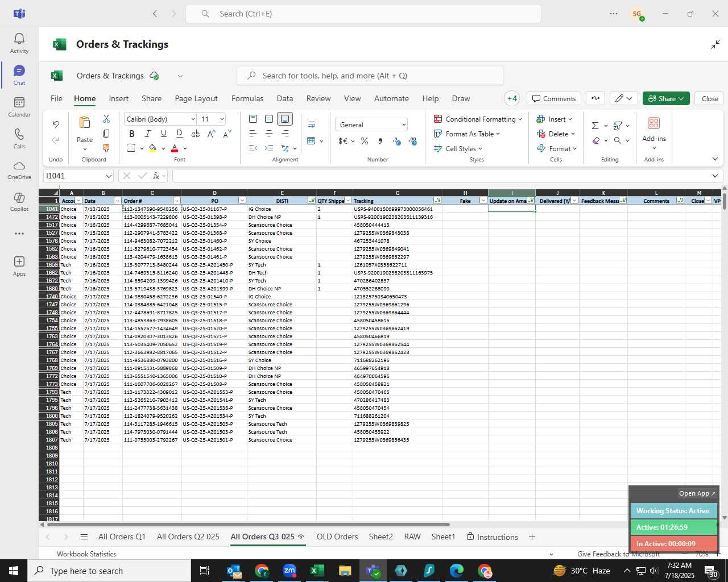Screen dimensions: 728x582
Task: Open Teams Calendar in the sidebar
Action: click(19, 107)
